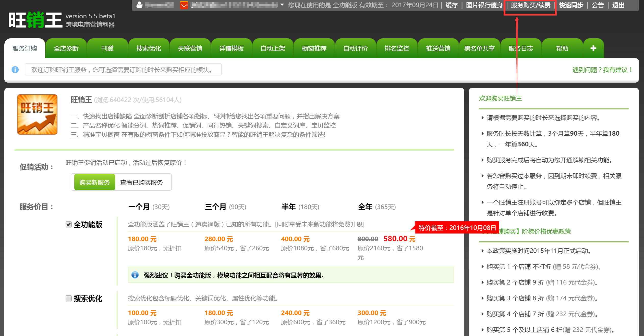Screen dimensions: 644x336
Task: Open the 黑名单共享 tab
Action: click(x=480, y=48)
